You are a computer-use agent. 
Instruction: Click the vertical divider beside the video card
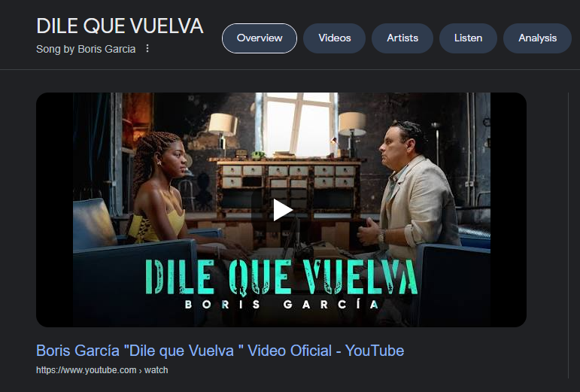(x=568, y=236)
